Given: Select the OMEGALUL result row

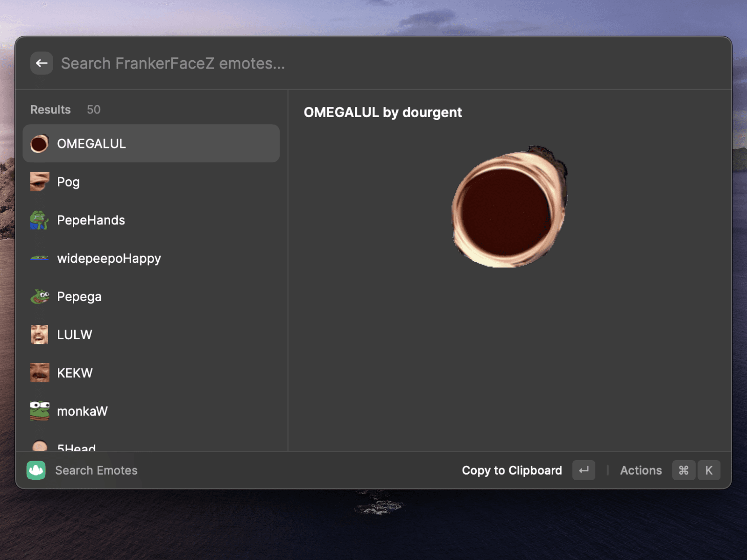Looking at the screenshot, I should tap(151, 143).
